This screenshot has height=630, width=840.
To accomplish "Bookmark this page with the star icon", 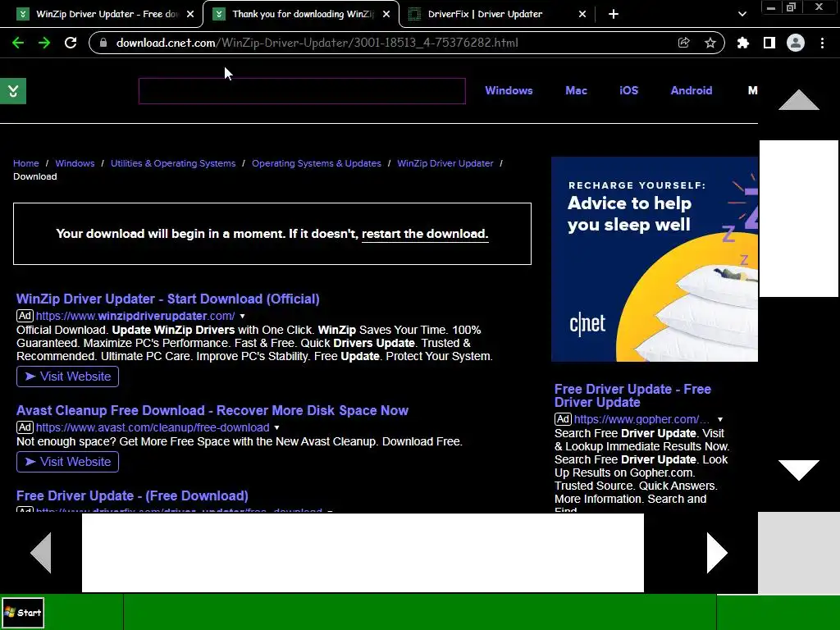I will coord(710,43).
